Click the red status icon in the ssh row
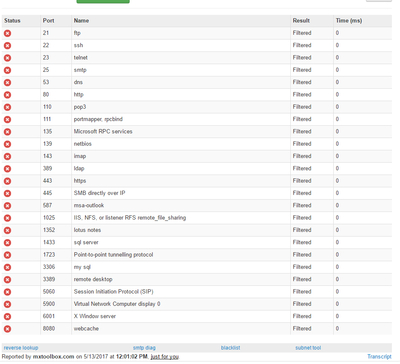Viewport: 400px width, 364px height. click(x=7, y=46)
